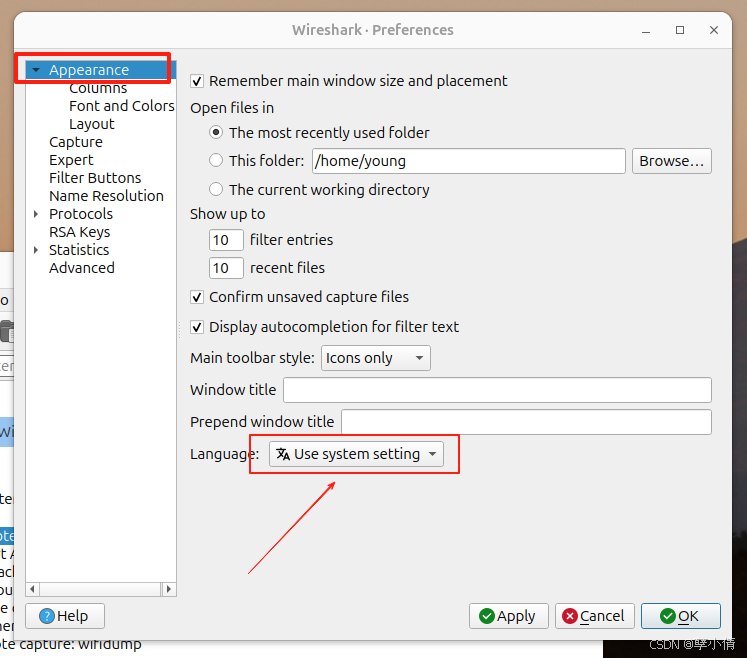Select The current working directory option

click(216, 190)
